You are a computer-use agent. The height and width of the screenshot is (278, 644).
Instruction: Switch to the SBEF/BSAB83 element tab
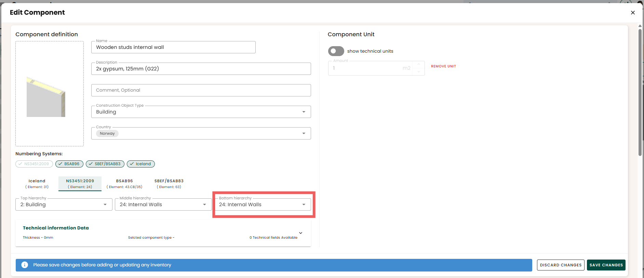pos(169,184)
